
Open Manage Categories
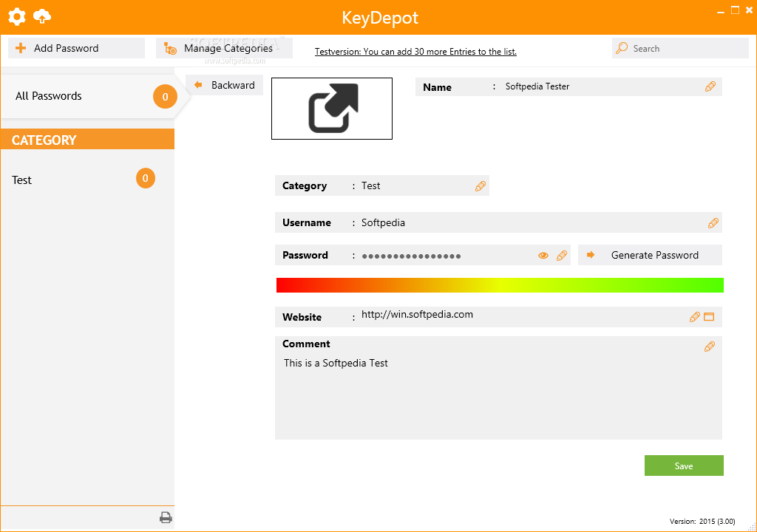[x=224, y=48]
